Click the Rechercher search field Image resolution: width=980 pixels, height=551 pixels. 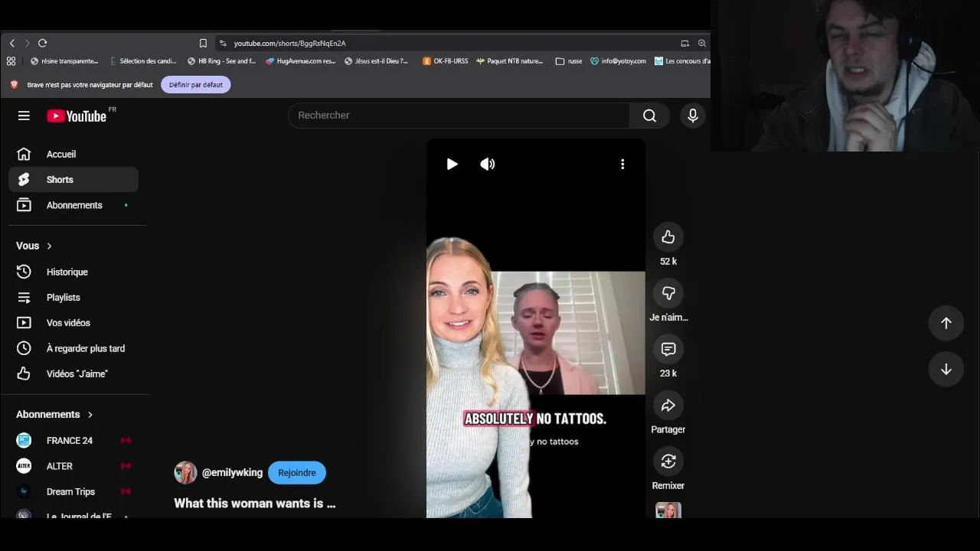tap(459, 116)
